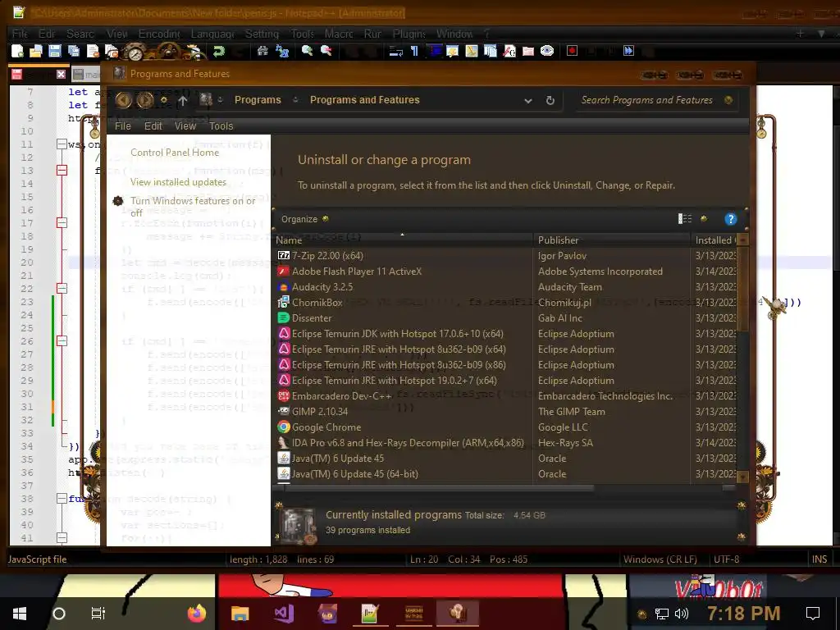Collapse code fold marker at line 17
The height and width of the screenshot is (630, 840).
click(x=62, y=223)
